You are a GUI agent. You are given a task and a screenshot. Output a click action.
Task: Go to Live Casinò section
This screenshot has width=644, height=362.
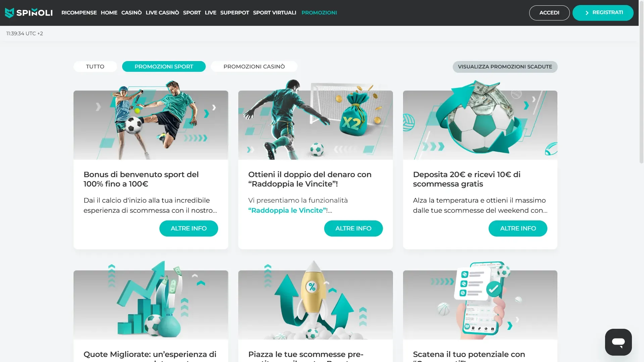[162, 13]
